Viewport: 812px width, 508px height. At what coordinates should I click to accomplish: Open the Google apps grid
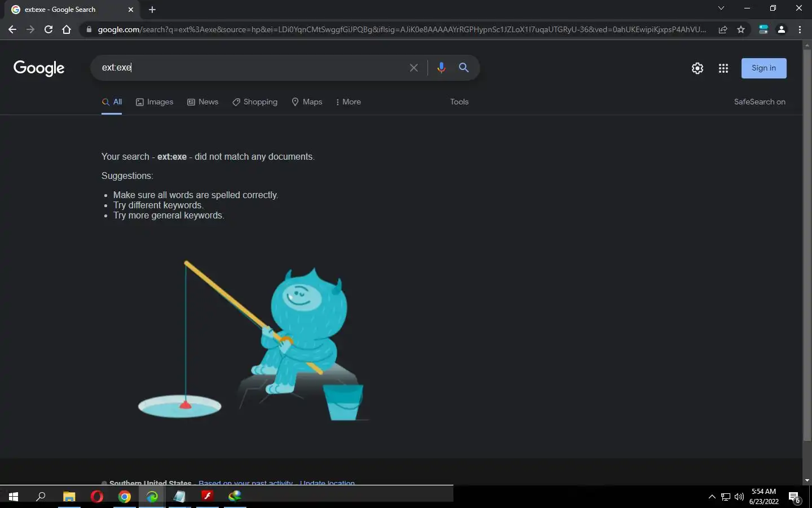(723, 68)
